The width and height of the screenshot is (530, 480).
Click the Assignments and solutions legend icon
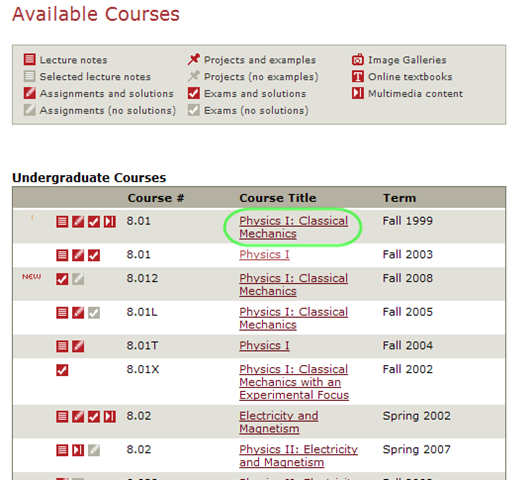pyautogui.click(x=30, y=93)
